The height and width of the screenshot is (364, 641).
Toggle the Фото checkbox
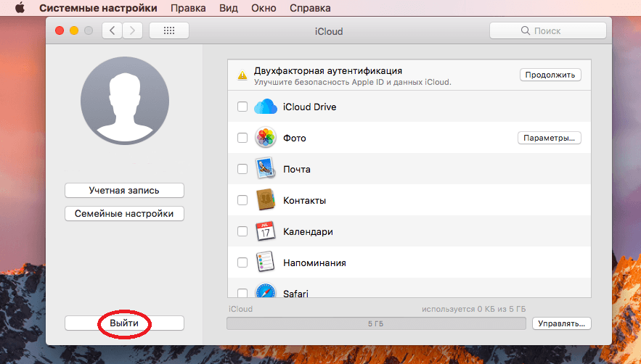(x=242, y=138)
